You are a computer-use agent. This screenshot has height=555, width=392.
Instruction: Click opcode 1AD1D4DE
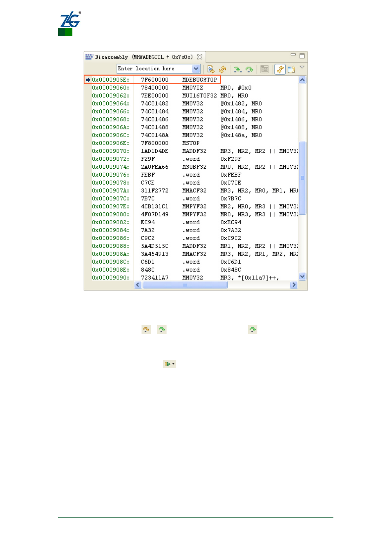(x=155, y=151)
